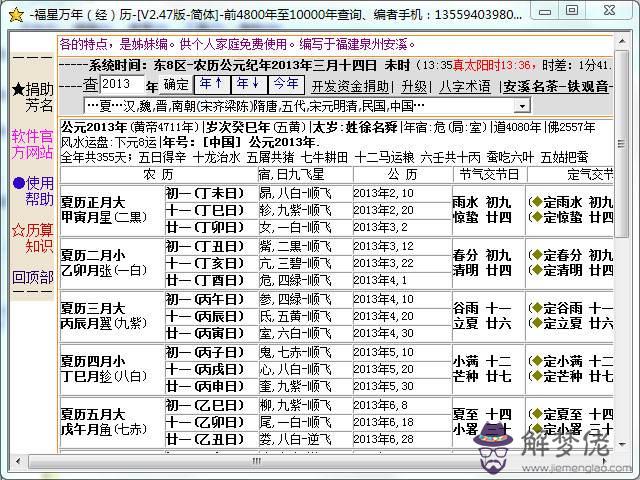Click the 今年 (this year) button
The image size is (640, 480).
tap(285, 83)
